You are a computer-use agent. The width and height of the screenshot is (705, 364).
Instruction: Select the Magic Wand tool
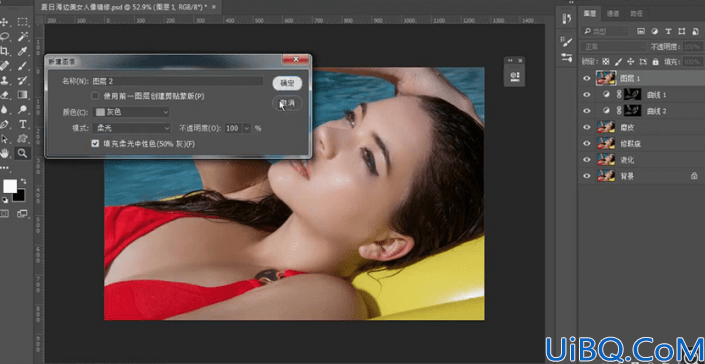22,36
